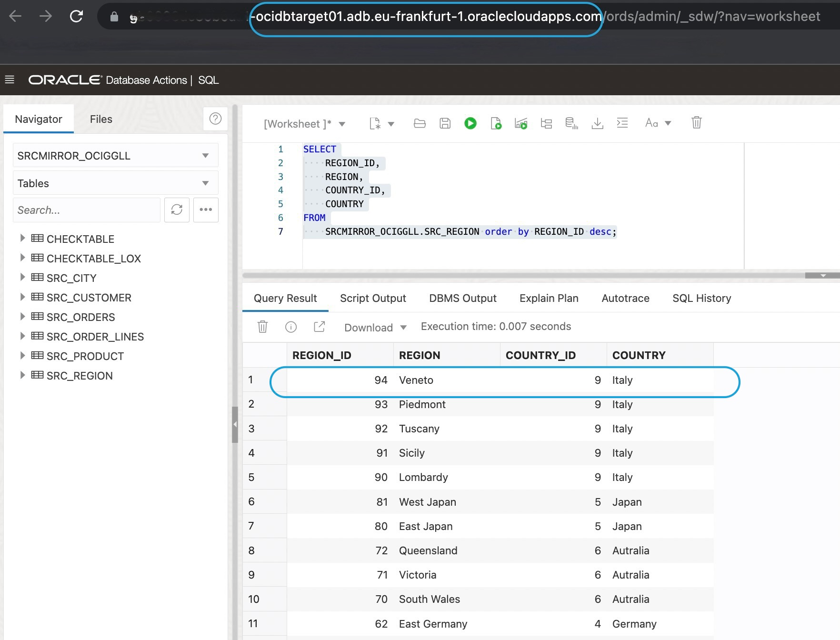Screen dimensions: 840x640
Task: Open the Tables object type dropdown
Action: 115,183
